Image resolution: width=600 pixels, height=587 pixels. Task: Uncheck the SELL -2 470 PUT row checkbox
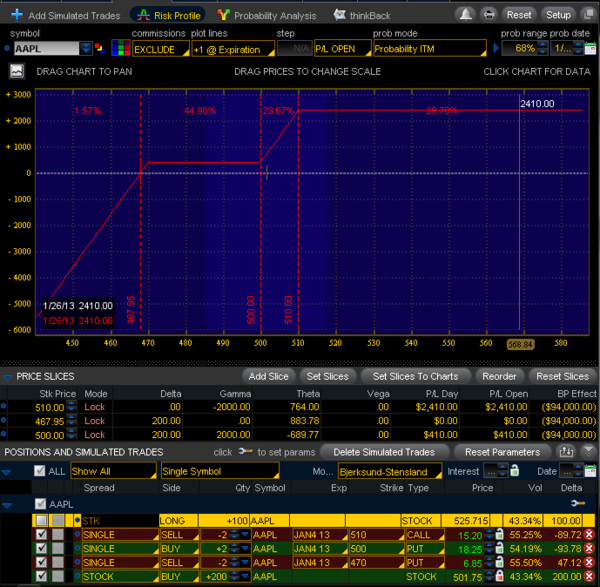click(x=41, y=562)
